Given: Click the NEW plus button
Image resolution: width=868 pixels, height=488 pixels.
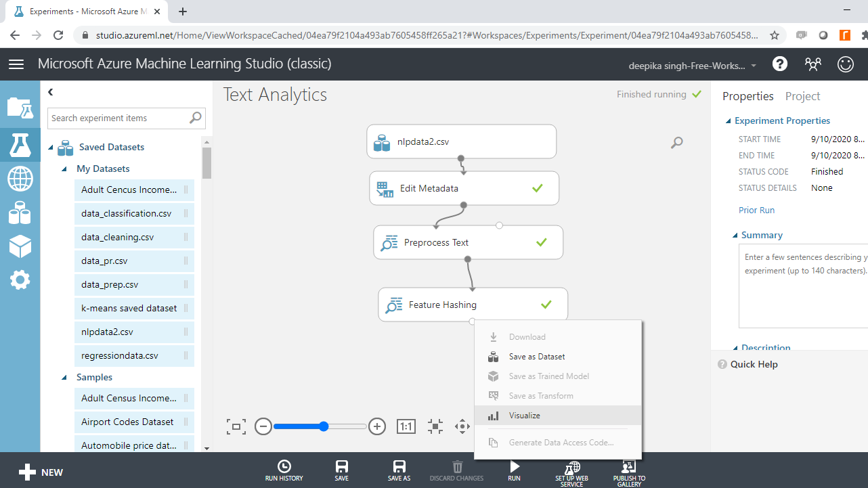Looking at the screenshot, I should (x=41, y=472).
